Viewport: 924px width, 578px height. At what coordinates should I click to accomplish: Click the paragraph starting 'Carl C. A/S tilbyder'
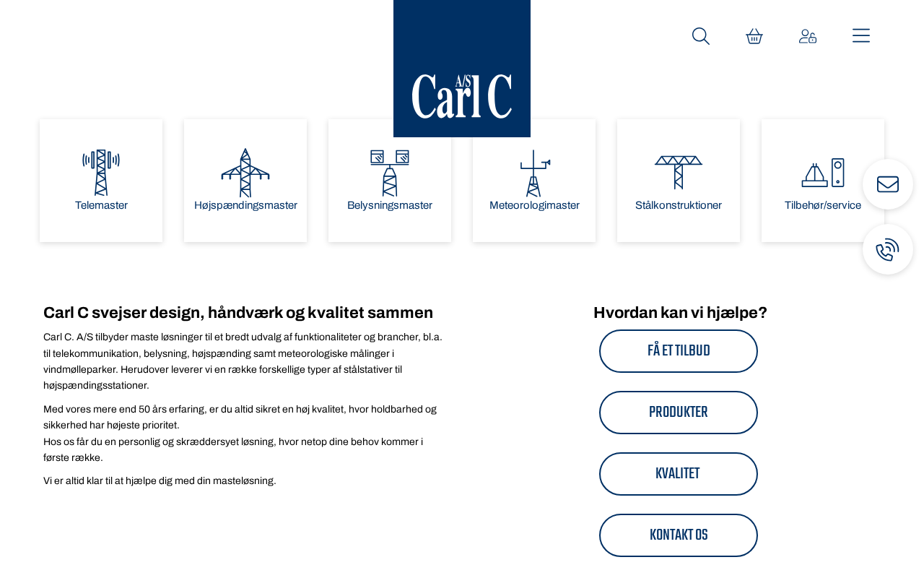[243, 361]
